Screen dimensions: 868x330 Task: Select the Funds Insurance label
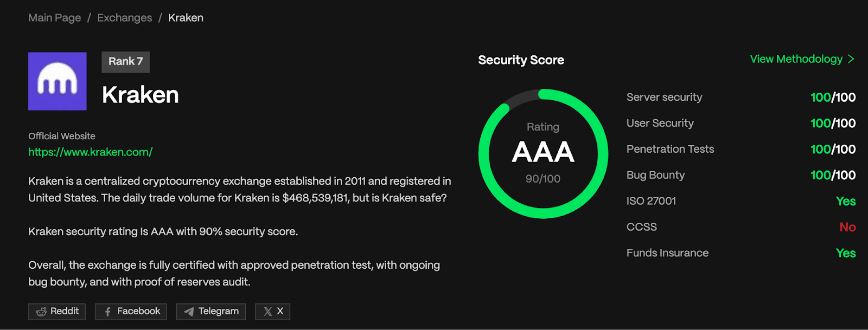point(667,253)
